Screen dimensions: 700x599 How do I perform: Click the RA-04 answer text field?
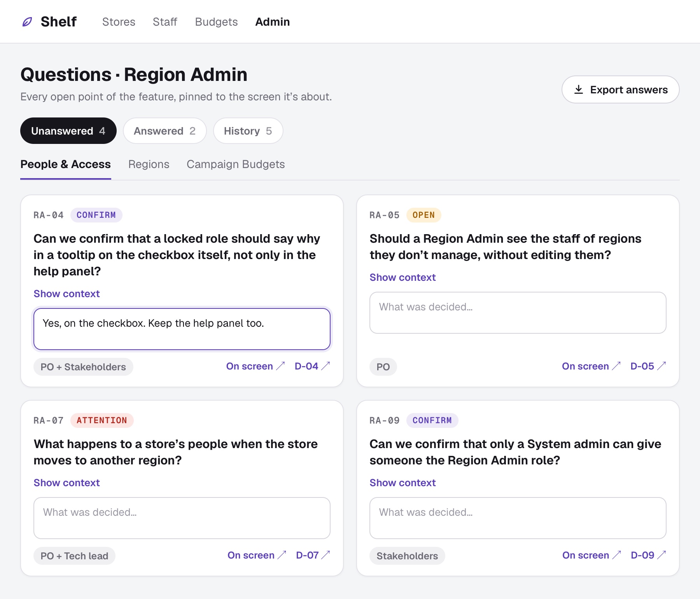[182, 329]
